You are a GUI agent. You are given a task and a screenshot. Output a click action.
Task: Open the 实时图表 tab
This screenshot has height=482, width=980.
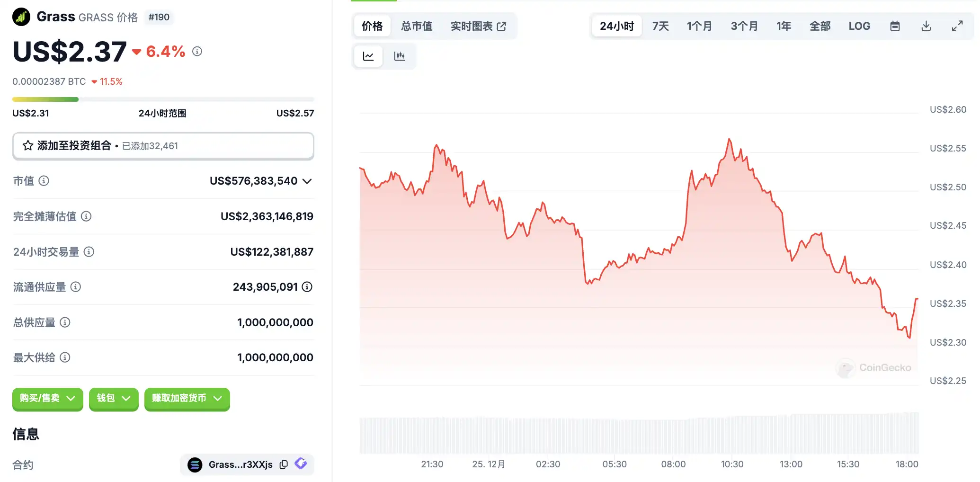[x=478, y=26]
